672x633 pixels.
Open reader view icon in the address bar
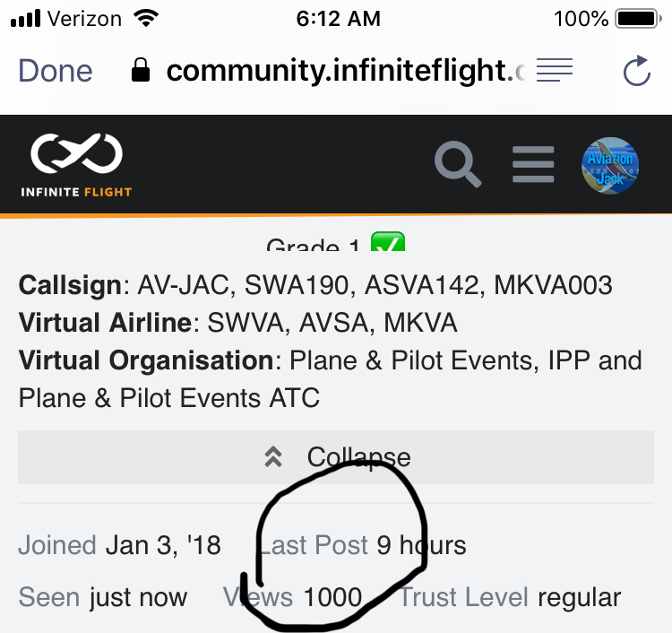coord(555,70)
